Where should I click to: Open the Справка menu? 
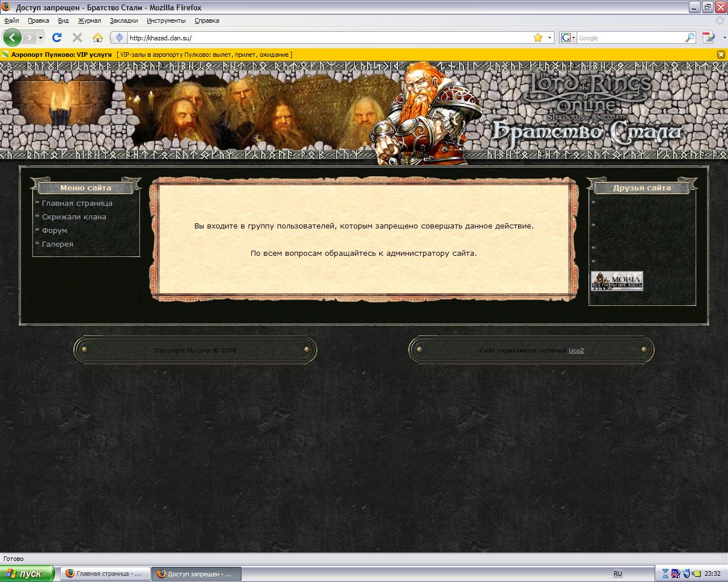[x=206, y=20]
